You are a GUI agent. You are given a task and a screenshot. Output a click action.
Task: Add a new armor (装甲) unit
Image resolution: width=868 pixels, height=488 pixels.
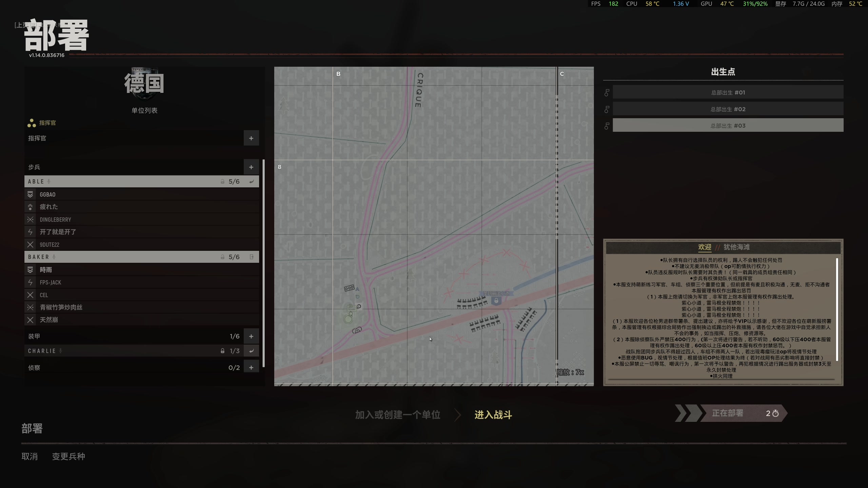[x=251, y=337]
